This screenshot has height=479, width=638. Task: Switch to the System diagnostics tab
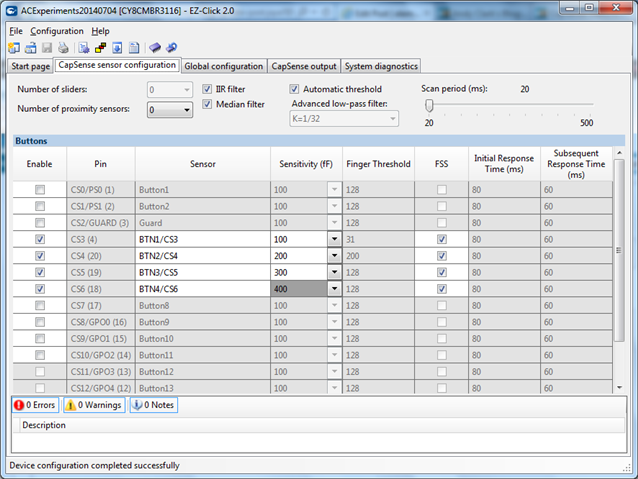381,66
